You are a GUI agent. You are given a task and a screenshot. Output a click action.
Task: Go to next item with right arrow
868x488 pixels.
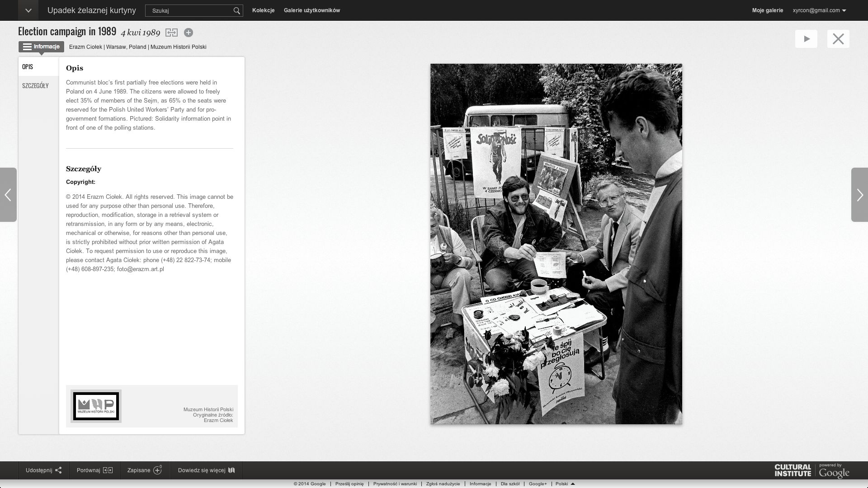[x=859, y=195]
